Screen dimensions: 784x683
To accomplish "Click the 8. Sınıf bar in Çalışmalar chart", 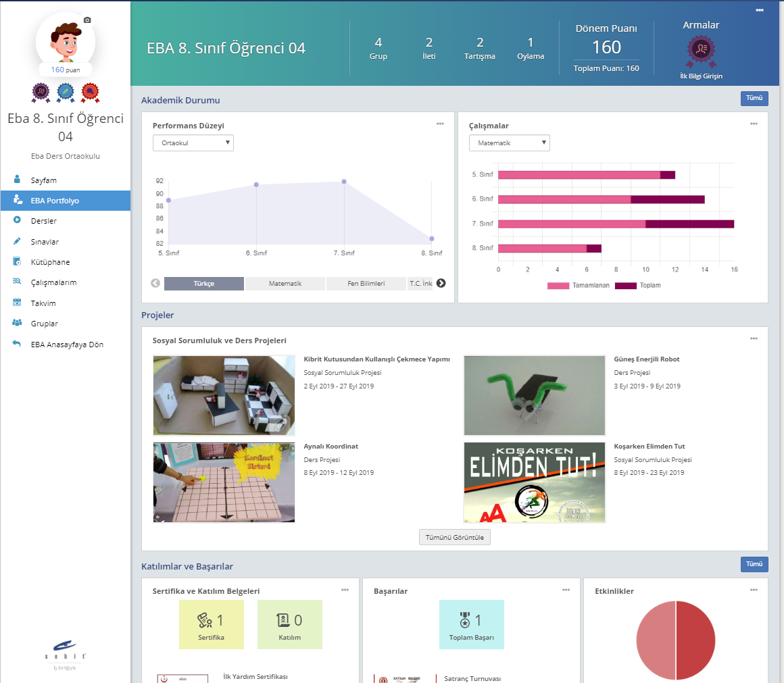I will pos(549,249).
